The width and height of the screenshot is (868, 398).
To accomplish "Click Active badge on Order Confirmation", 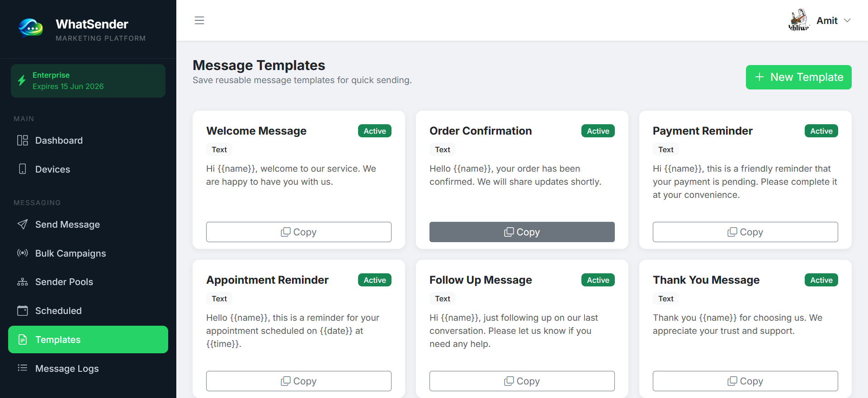I will [x=598, y=131].
